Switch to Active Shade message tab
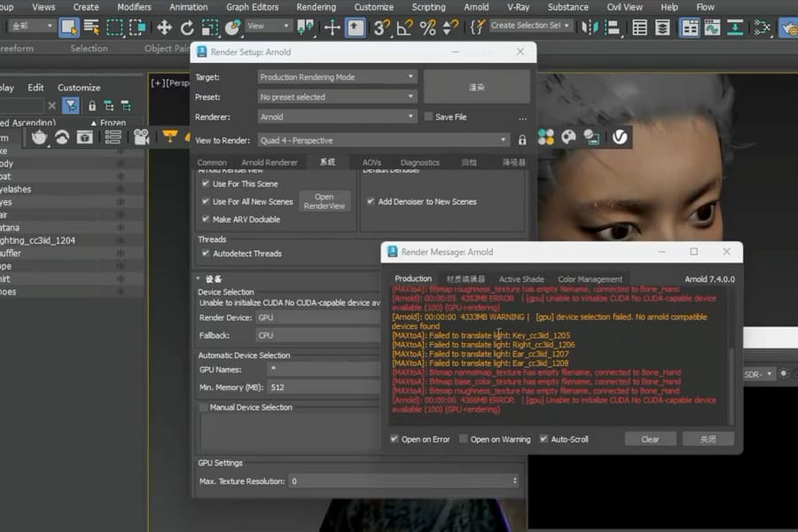The image size is (798, 532). point(521,279)
